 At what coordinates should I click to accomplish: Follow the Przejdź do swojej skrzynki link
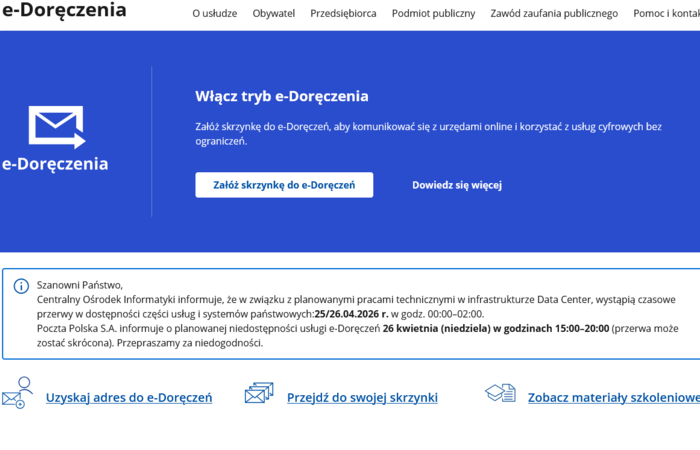pyautogui.click(x=362, y=398)
